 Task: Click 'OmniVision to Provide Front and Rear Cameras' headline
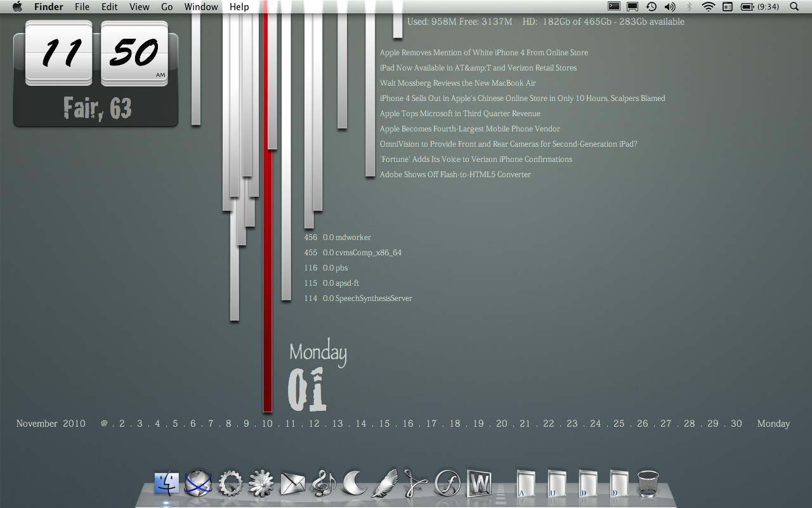point(509,144)
